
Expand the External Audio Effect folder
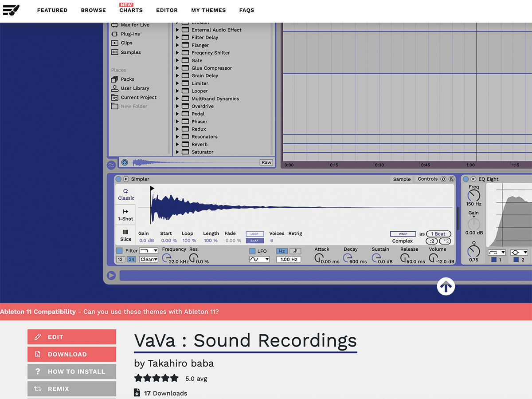[177, 30]
